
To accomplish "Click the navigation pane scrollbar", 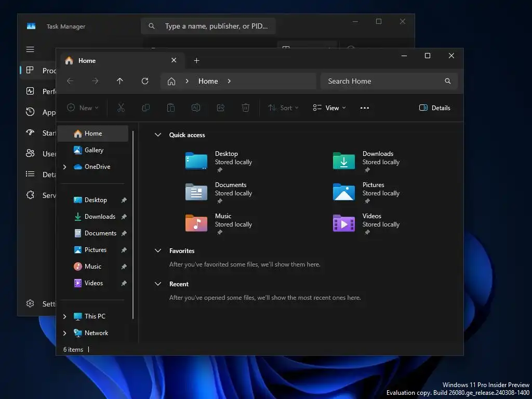I will click(133, 224).
